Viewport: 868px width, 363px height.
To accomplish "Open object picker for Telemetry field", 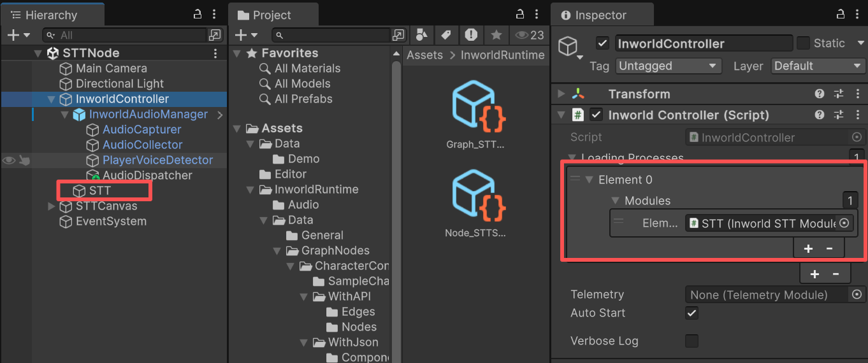I will point(857,294).
